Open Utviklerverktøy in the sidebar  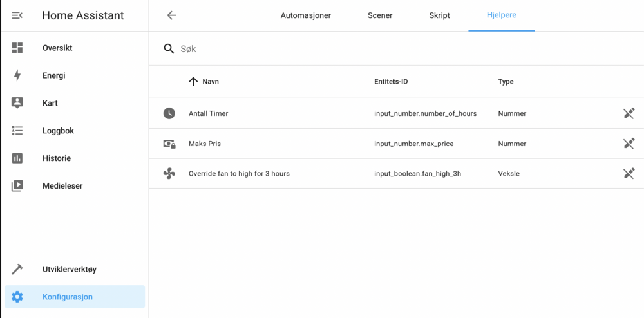[x=69, y=269]
